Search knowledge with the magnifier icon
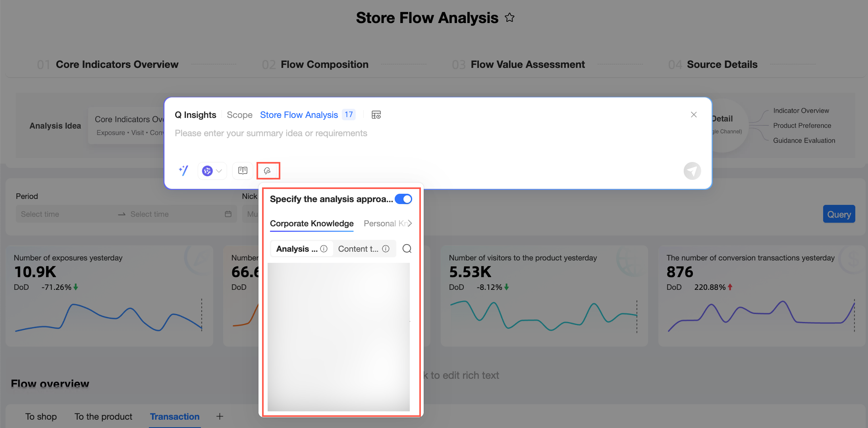This screenshot has width=868, height=428. pos(407,249)
